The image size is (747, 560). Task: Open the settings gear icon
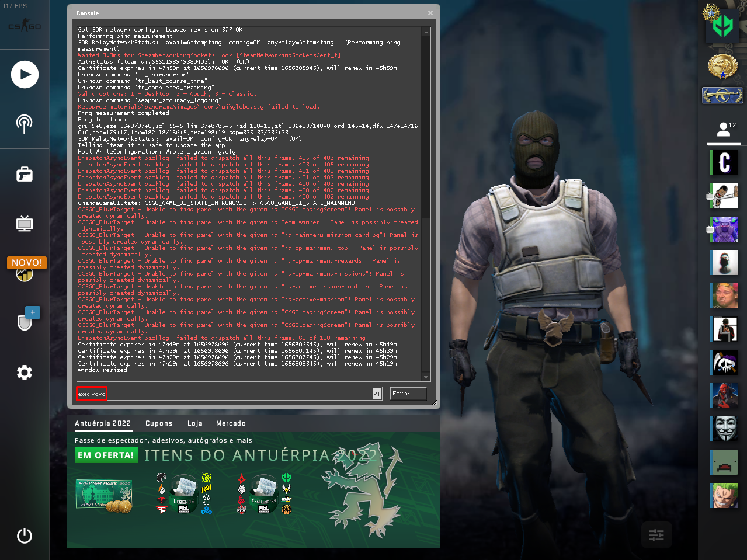point(25,373)
